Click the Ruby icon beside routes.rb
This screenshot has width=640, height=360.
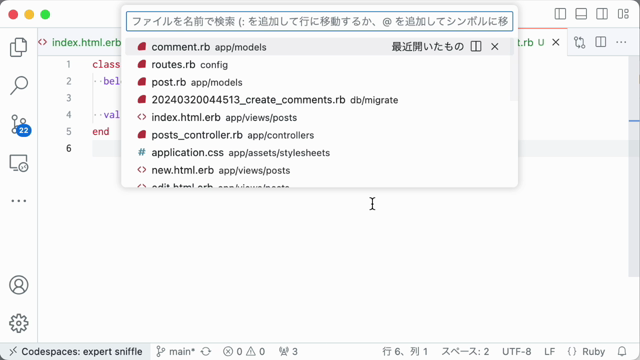(142, 64)
